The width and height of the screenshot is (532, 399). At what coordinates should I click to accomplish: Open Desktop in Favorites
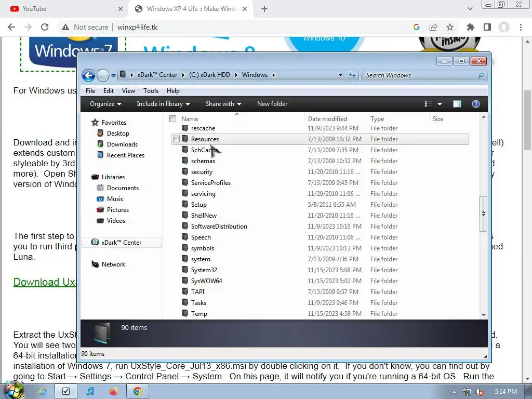(x=118, y=134)
